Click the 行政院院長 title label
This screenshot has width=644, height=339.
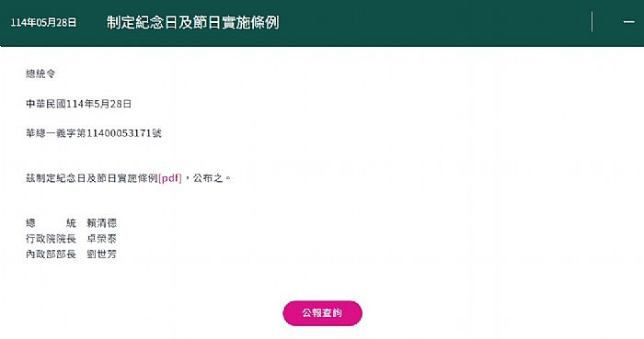point(51,239)
